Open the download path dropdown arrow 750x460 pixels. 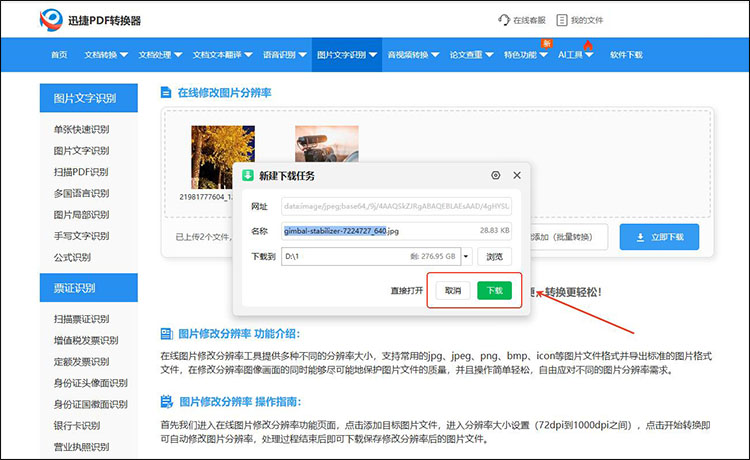point(466,256)
